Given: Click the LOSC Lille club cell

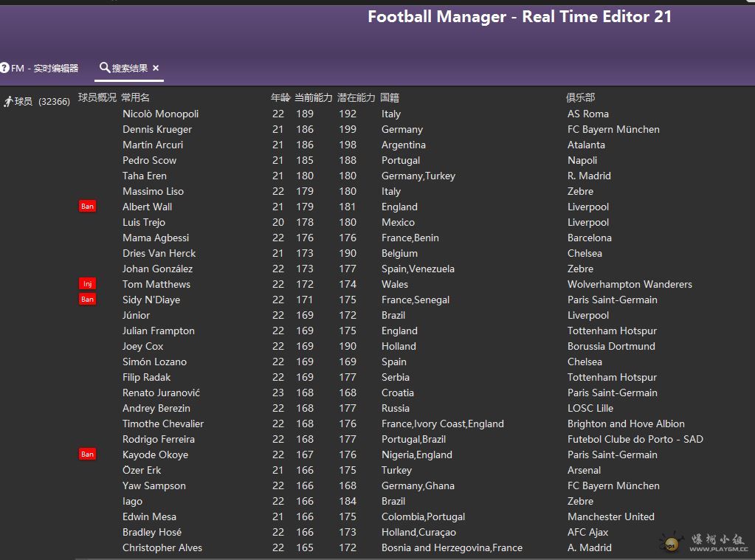Looking at the screenshot, I should click(590, 408).
